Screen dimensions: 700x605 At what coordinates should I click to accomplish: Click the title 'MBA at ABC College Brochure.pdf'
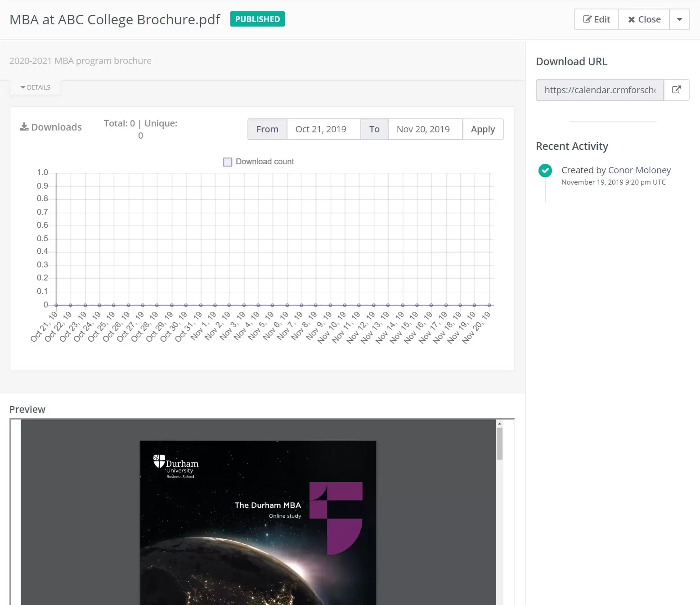(x=115, y=19)
